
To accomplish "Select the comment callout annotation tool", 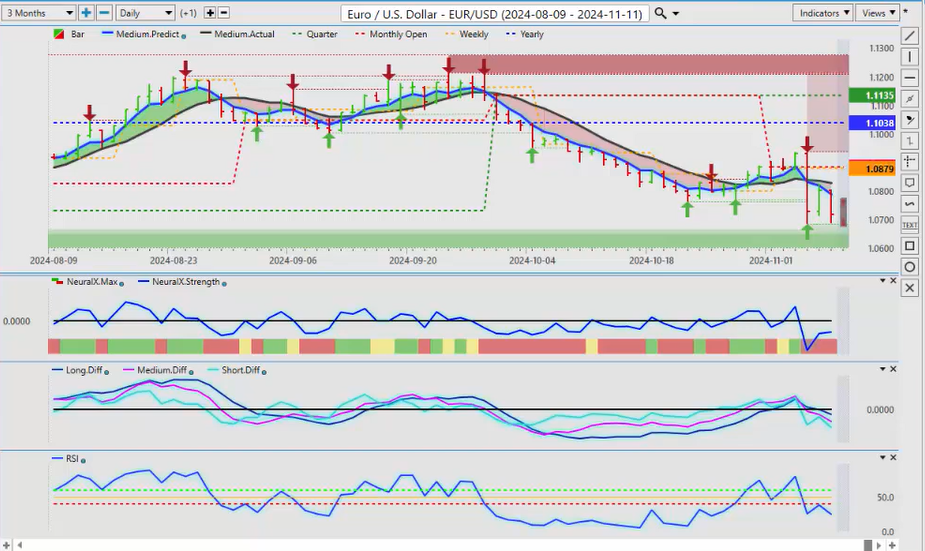I will [x=909, y=183].
